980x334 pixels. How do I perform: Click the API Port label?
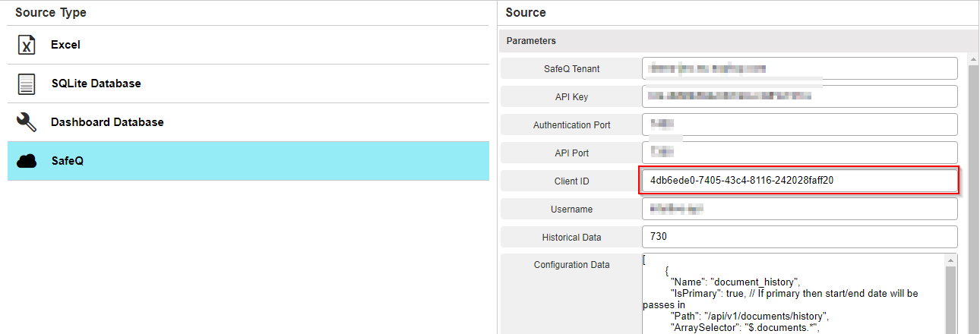tap(571, 153)
